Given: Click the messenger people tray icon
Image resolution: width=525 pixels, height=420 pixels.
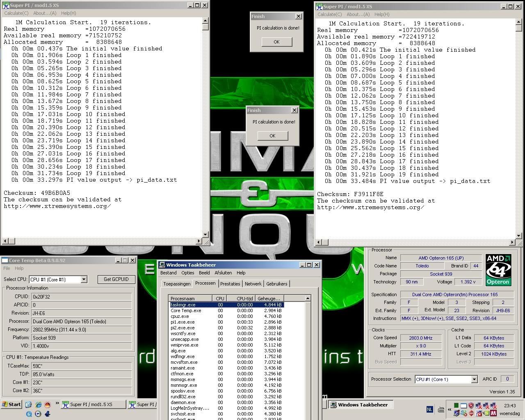Looking at the screenshot, I should [x=463, y=413].
